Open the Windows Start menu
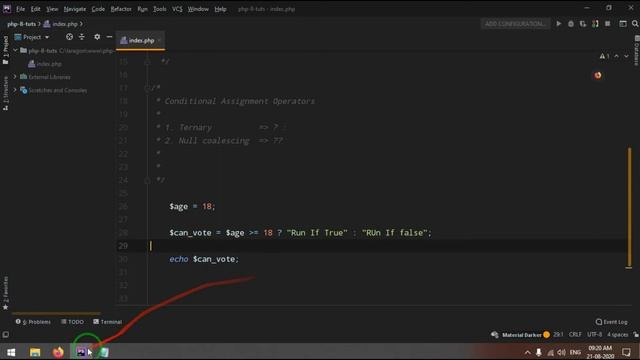Viewport: 640px width, 360px height. (x=11, y=352)
